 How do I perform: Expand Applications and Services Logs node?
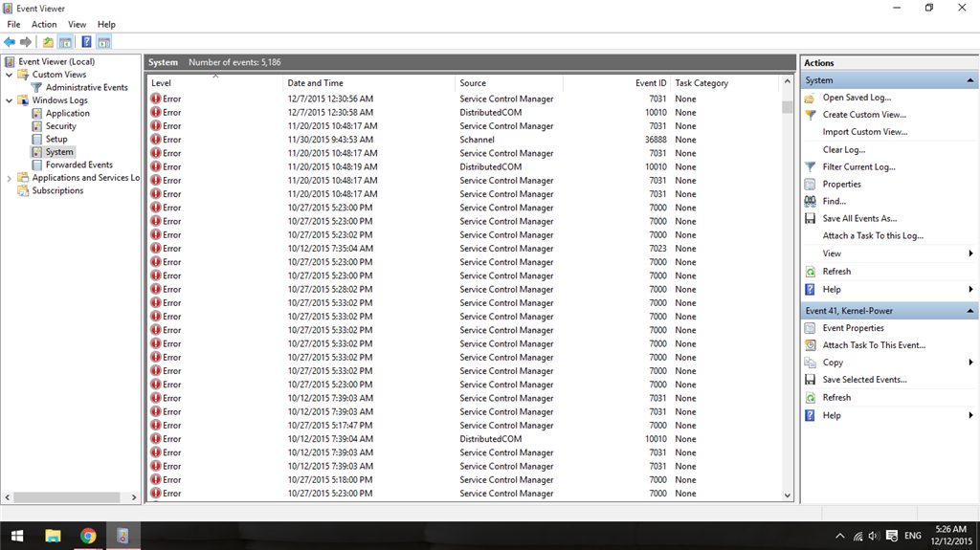(x=10, y=178)
